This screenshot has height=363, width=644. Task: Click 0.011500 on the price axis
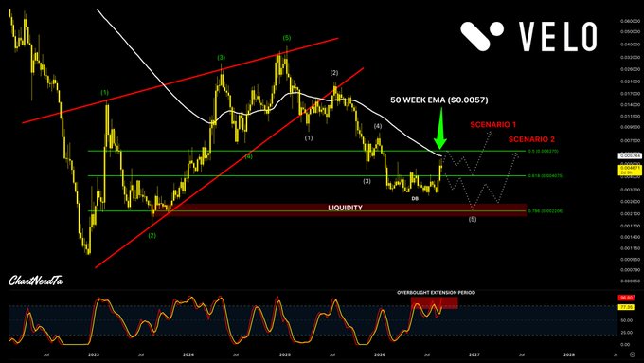click(630, 117)
